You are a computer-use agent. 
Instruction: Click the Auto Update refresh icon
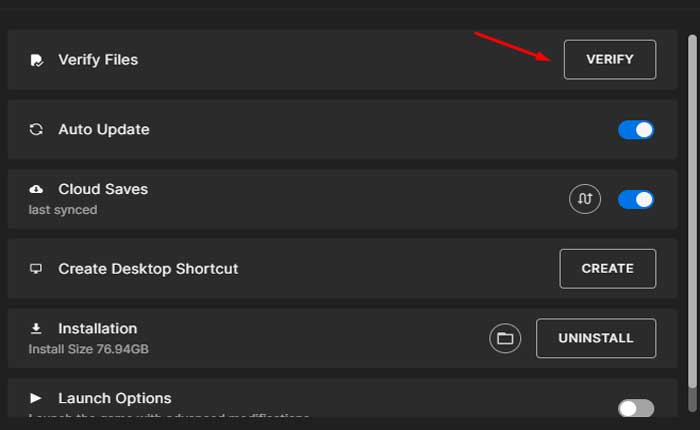(x=37, y=130)
